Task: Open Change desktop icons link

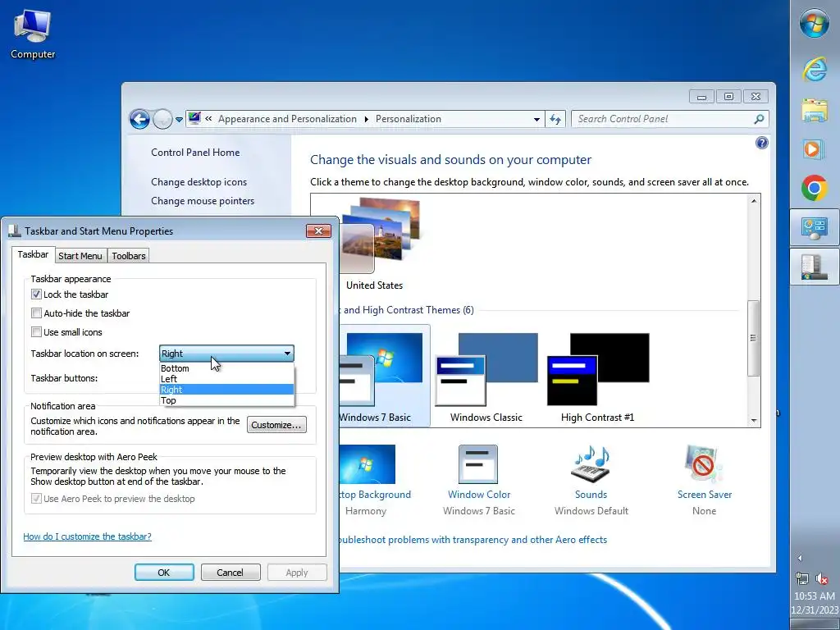Action: click(199, 182)
